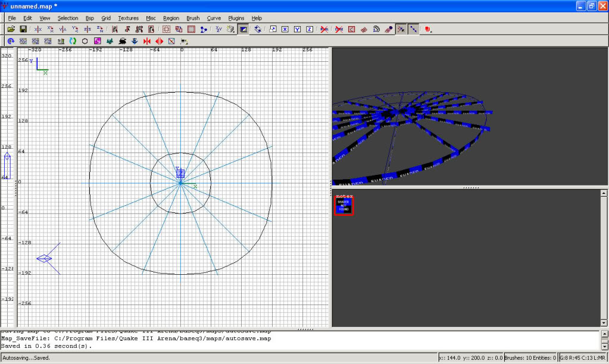Viewport: 609px width, 364px height.
Task: Click the green trees icon in plugin toolbar
Action: tap(110, 41)
